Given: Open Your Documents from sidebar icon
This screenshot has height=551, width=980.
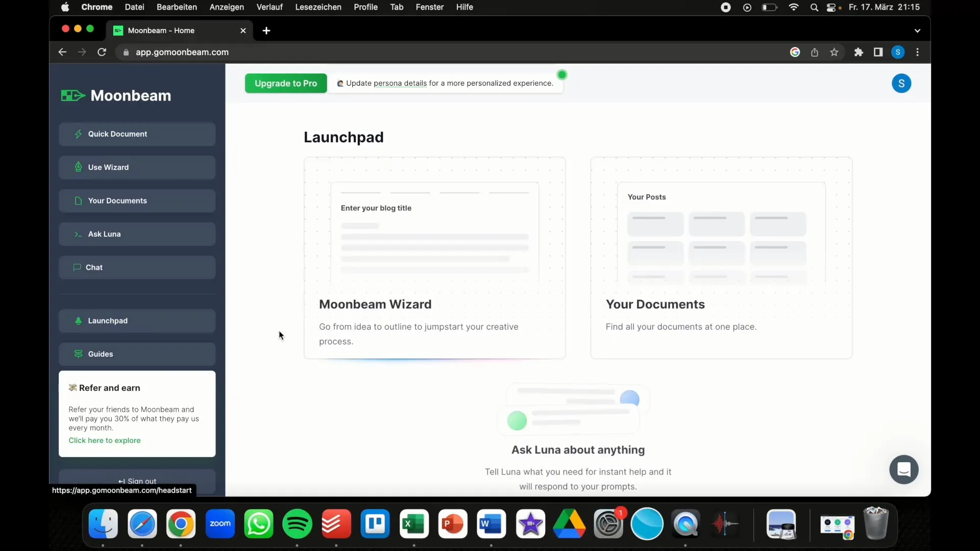Looking at the screenshot, I should point(78,201).
